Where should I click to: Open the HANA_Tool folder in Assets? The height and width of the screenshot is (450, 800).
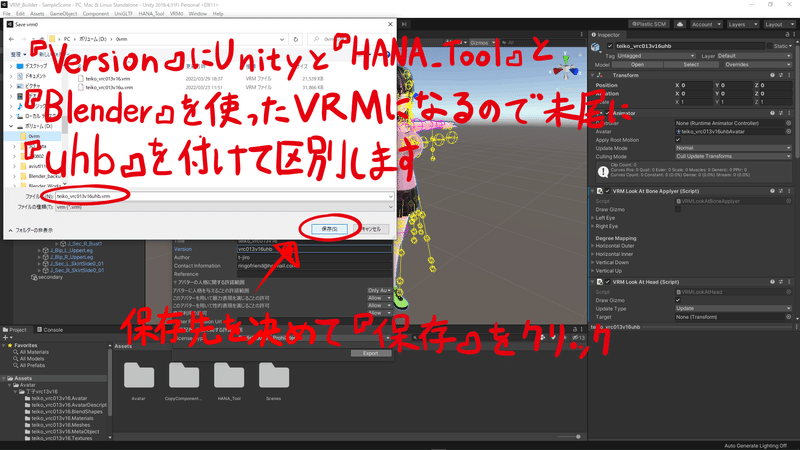229,381
